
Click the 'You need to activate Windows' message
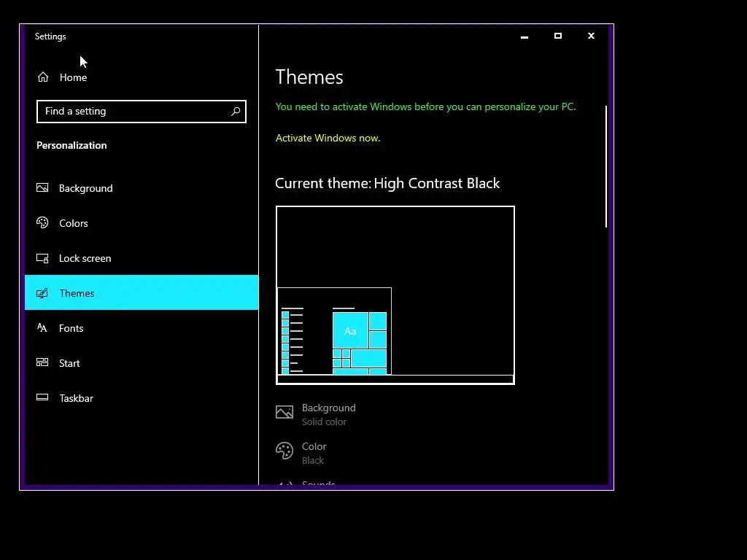[x=425, y=106]
